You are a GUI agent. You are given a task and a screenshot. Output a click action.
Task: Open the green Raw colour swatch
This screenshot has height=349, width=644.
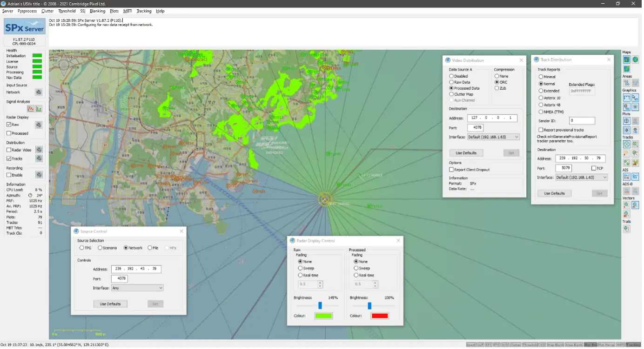click(x=323, y=316)
